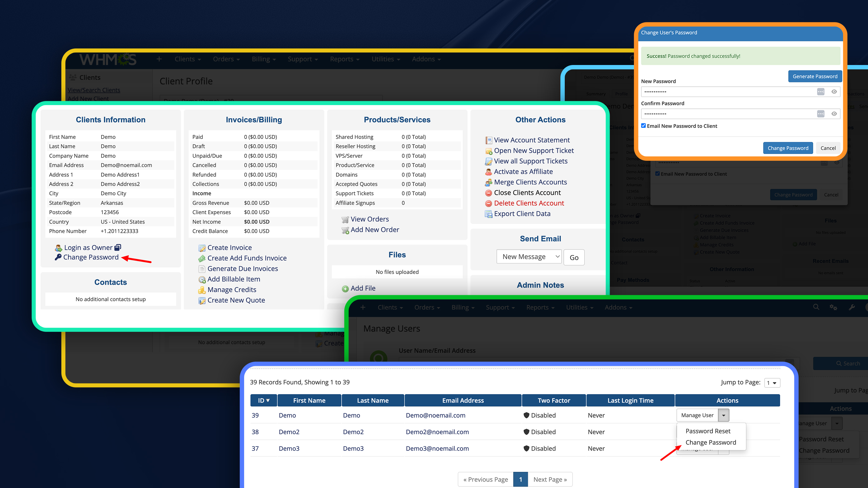Sort by the ID column header arrow
This screenshot has height=488, width=868.
click(268, 401)
